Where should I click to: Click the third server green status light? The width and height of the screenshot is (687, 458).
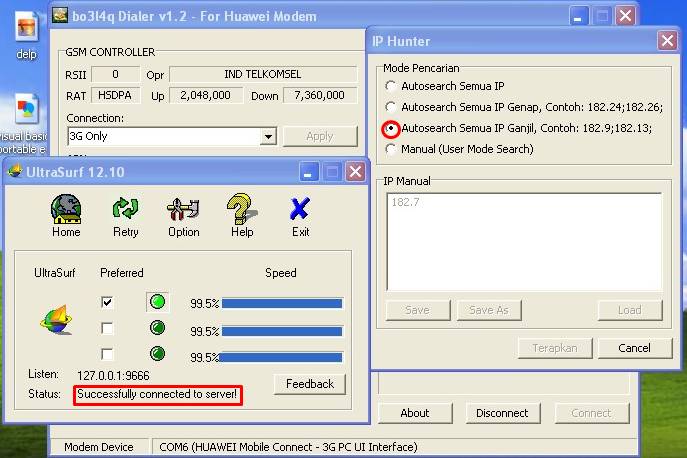click(x=157, y=353)
